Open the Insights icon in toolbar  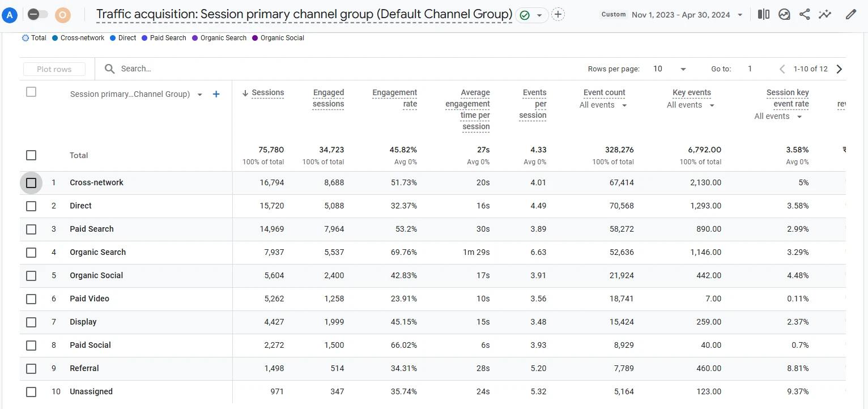click(x=784, y=15)
